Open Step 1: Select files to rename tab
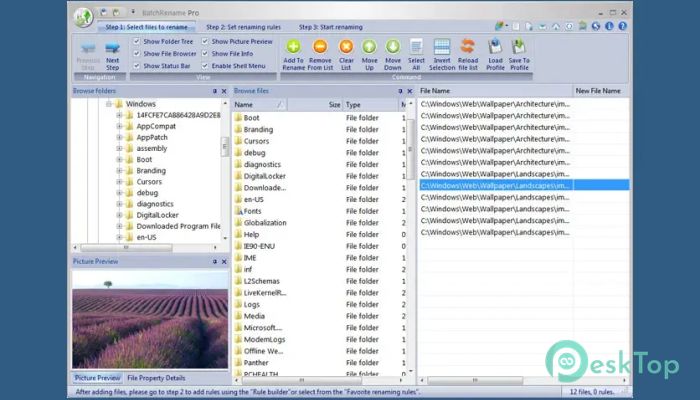700x400 pixels. [146, 27]
